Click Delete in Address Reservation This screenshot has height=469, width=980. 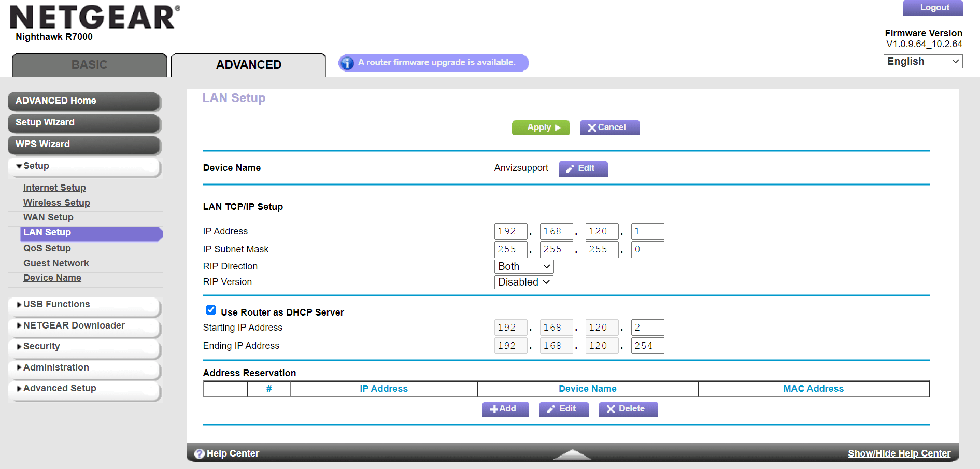628,409
